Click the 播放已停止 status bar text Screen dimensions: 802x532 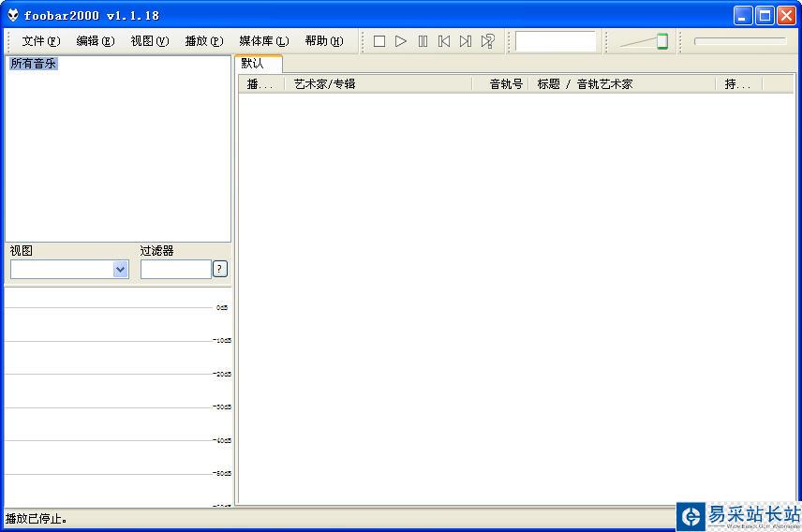point(36,519)
